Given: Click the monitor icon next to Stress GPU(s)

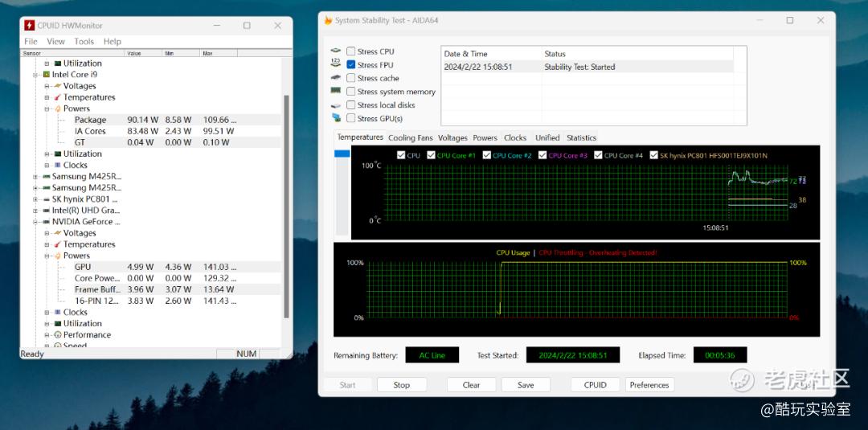Looking at the screenshot, I should click(x=336, y=117).
